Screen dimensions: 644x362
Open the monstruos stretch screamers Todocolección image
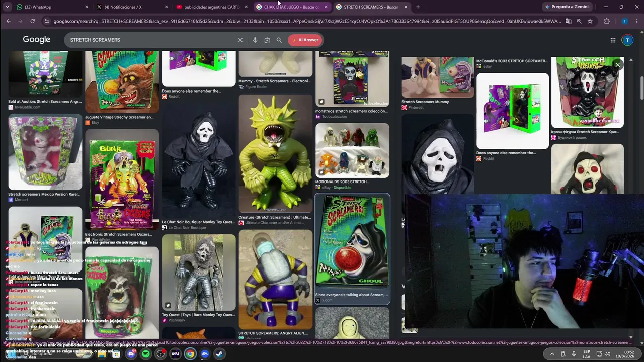(x=352, y=78)
